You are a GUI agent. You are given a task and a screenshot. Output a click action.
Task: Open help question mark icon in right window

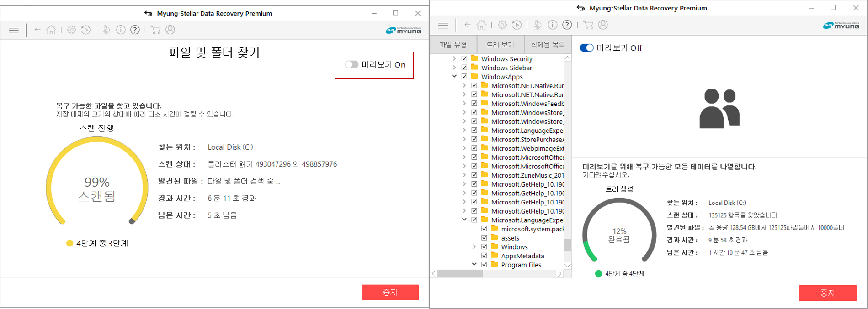(x=567, y=25)
